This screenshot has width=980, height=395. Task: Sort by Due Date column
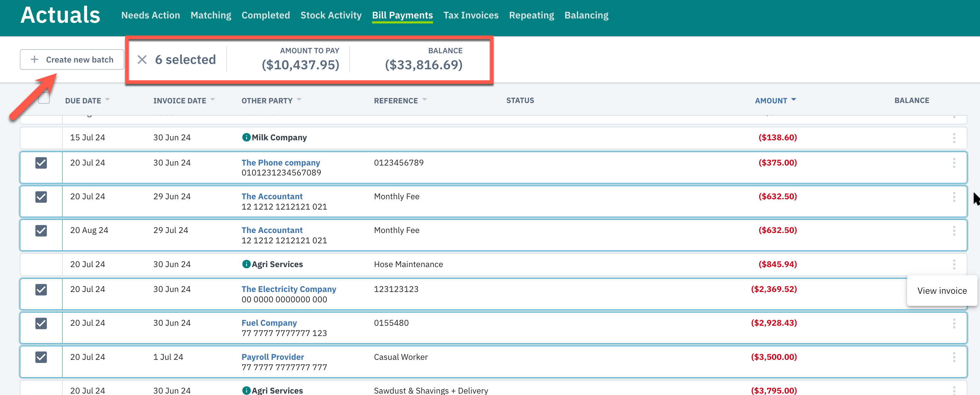point(87,101)
